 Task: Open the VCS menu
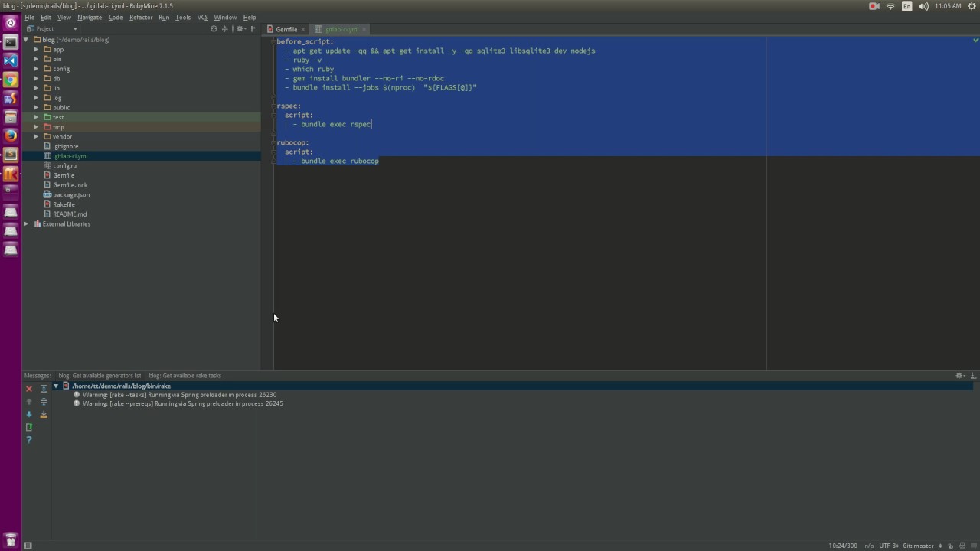[x=202, y=17]
